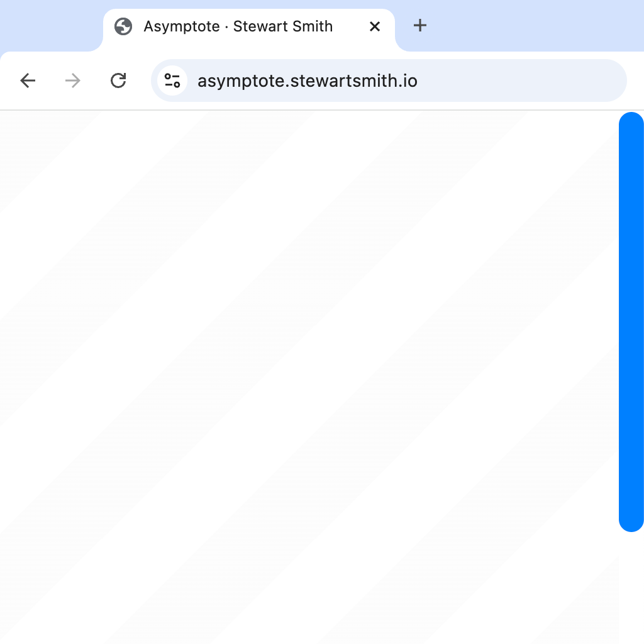Click the bottom end of the blue scrollbar
This screenshot has width=644, height=644.
click(631, 523)
